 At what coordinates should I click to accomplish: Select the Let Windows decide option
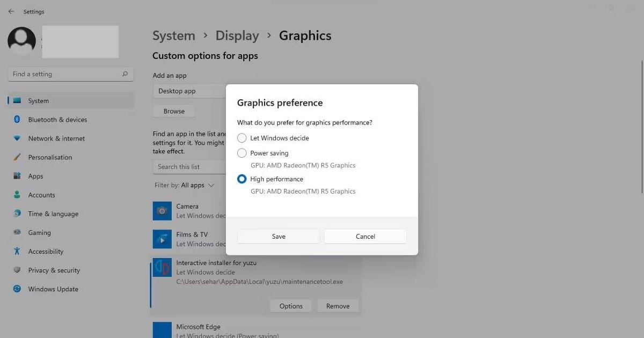click(x=241, y=138)
